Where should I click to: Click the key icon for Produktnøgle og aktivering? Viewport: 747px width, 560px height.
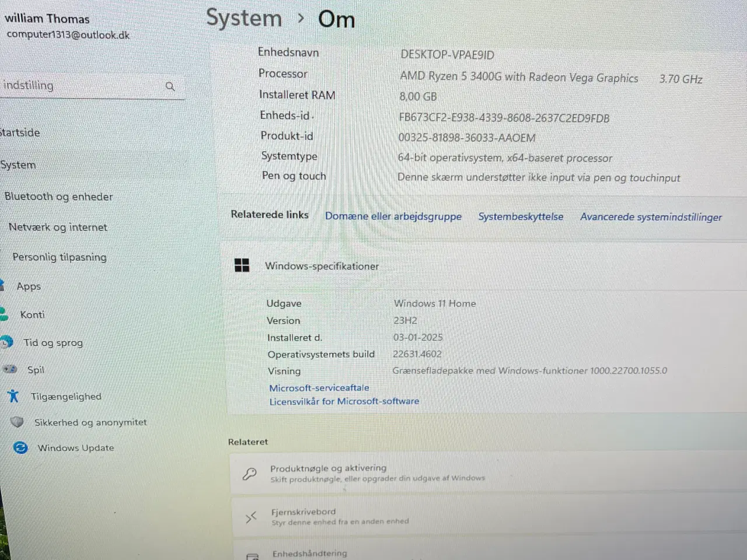250,473
